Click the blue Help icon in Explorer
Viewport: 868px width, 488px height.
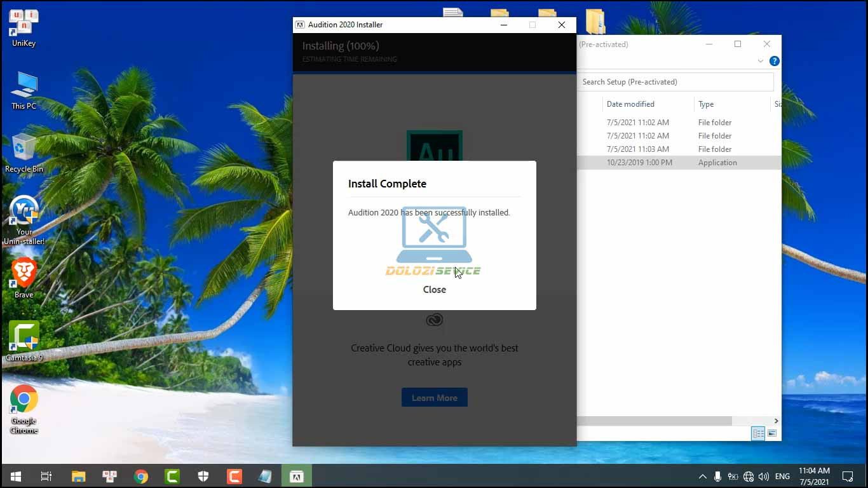774,61
